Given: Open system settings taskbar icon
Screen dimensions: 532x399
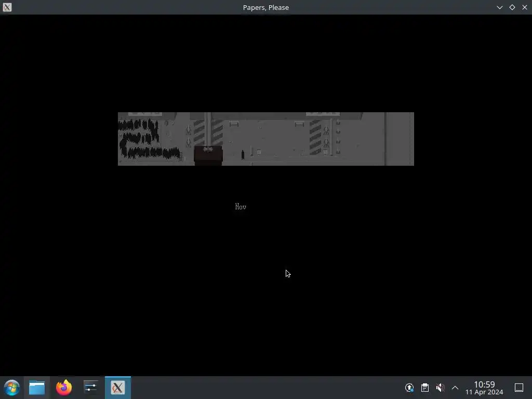Looking at the screenshot, I should click(90, 388).
